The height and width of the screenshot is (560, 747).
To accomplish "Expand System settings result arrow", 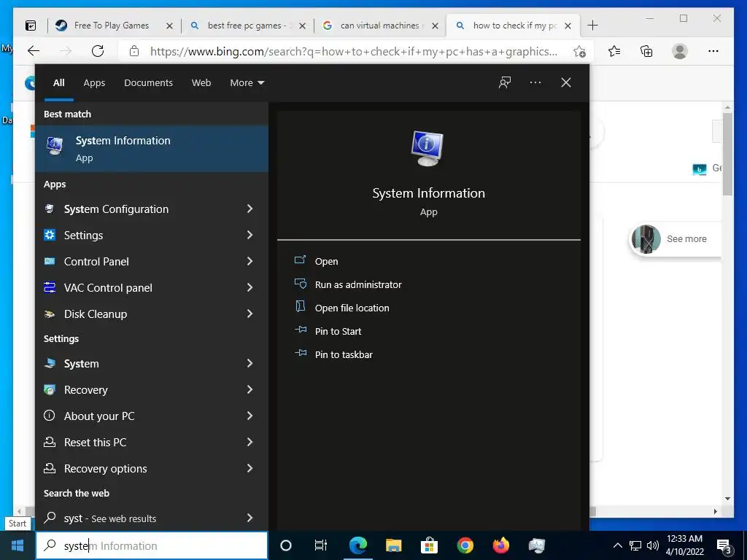I will (249, 363).
